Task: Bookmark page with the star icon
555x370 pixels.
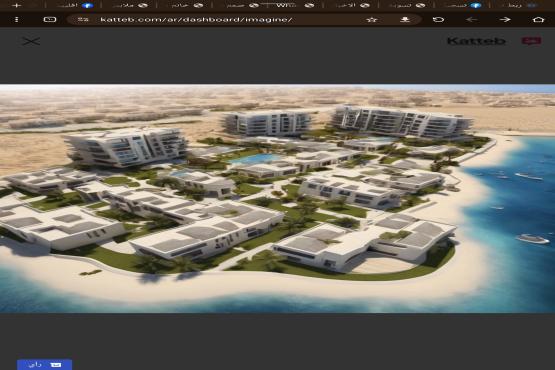Action: pyautogui.click(x=372, y=19)
